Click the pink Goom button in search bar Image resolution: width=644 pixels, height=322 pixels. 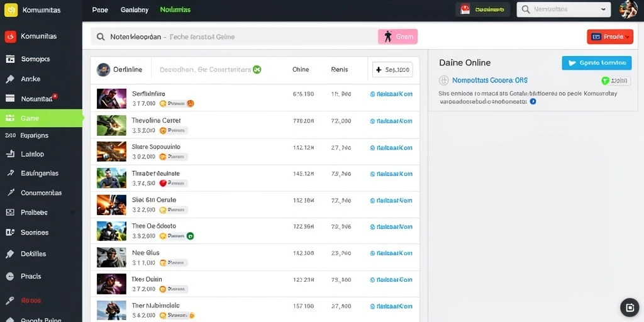tap(397, 36)
